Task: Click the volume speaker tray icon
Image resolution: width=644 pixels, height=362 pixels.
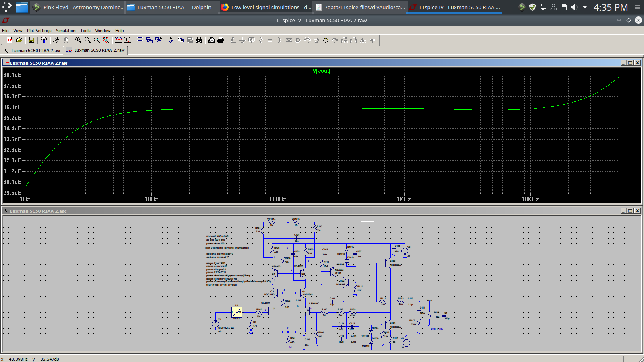Action: click(x=574, y=7)
